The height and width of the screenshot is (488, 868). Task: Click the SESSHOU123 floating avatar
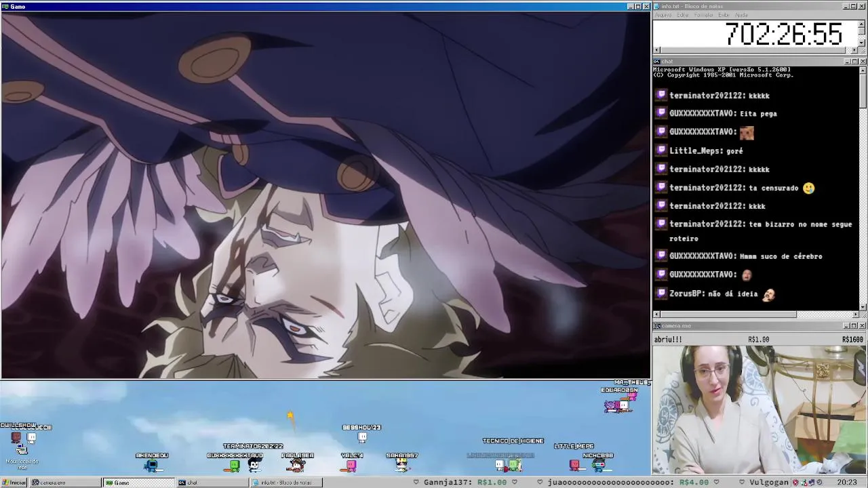click(362, 437)
